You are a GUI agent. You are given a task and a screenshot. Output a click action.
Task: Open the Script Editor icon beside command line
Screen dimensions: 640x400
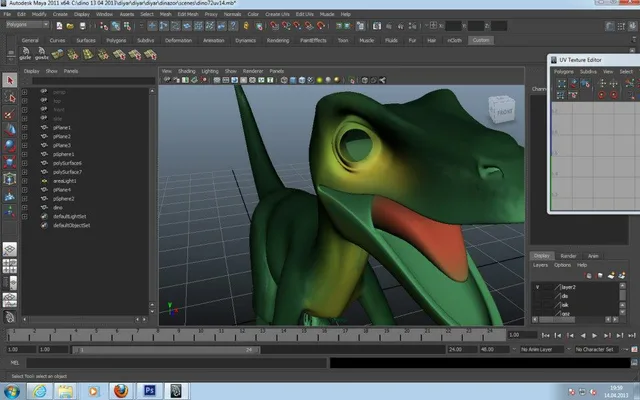634,362
